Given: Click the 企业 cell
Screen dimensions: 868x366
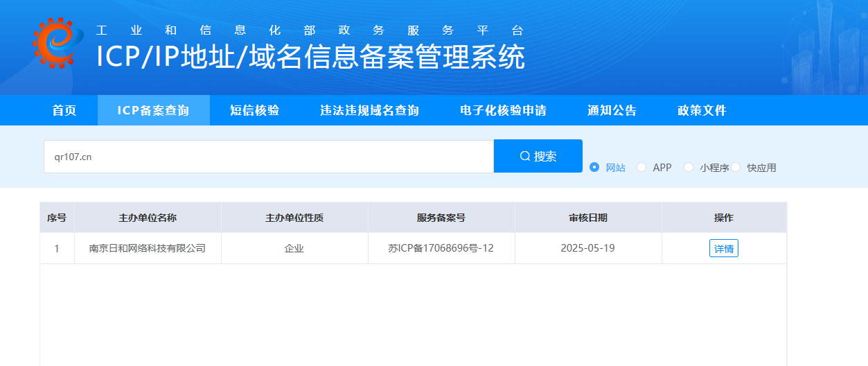Looking at the screenshot, I should point(294,248).
